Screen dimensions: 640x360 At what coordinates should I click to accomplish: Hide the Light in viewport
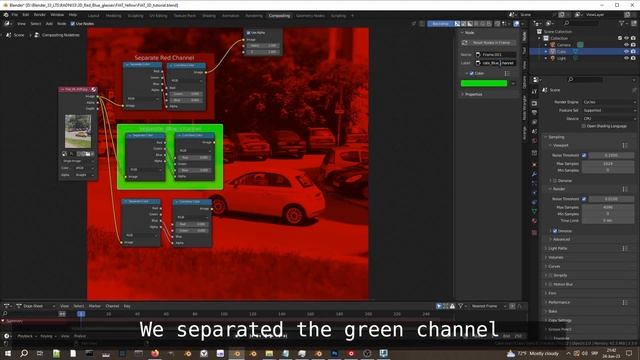pos(627,58)
